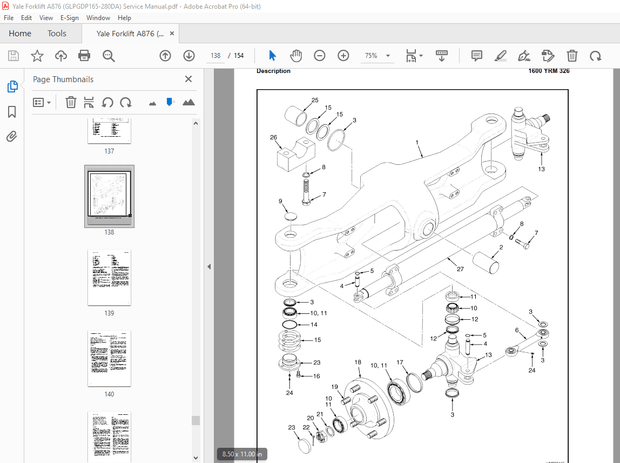Close the Page Thumbnails panel
620x463 pixels.
[x=189, y=79]
